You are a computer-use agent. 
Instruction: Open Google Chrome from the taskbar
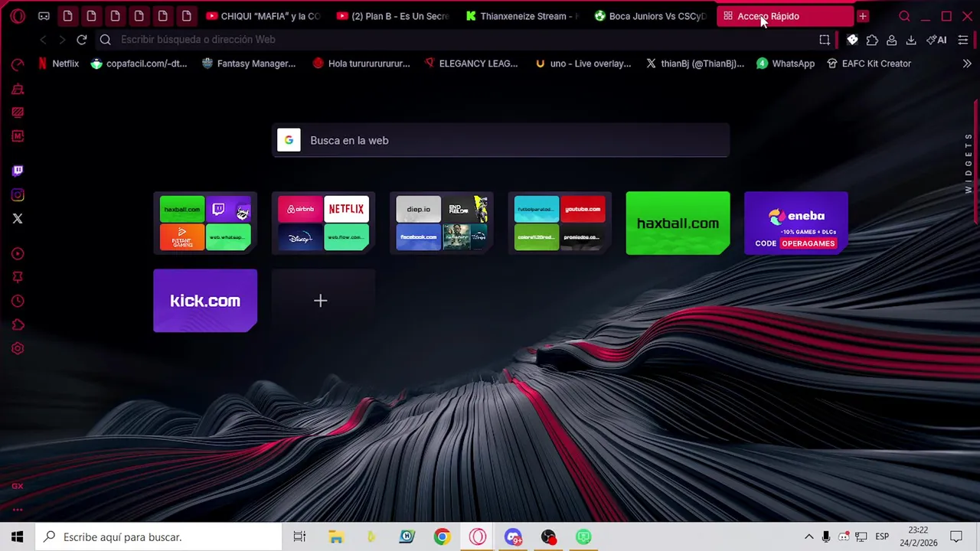(x=442, y=537)
